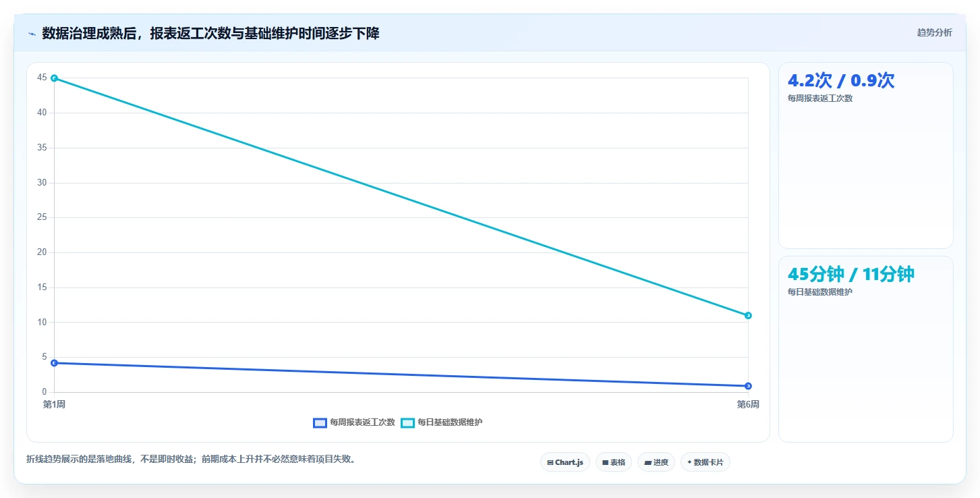Toggle the 每周报表返工次数 legend swatch
This screenshot has width=980, height=498.
point(320,423)
